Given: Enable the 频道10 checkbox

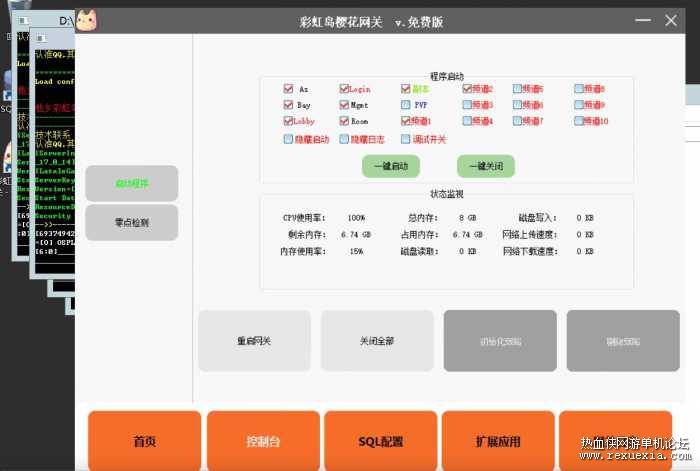Looking at the screenshot, I should (579, 121).
